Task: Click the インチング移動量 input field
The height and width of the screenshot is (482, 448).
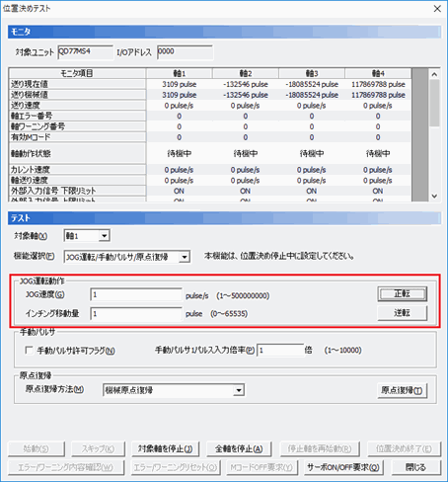Action: (136, 313)
